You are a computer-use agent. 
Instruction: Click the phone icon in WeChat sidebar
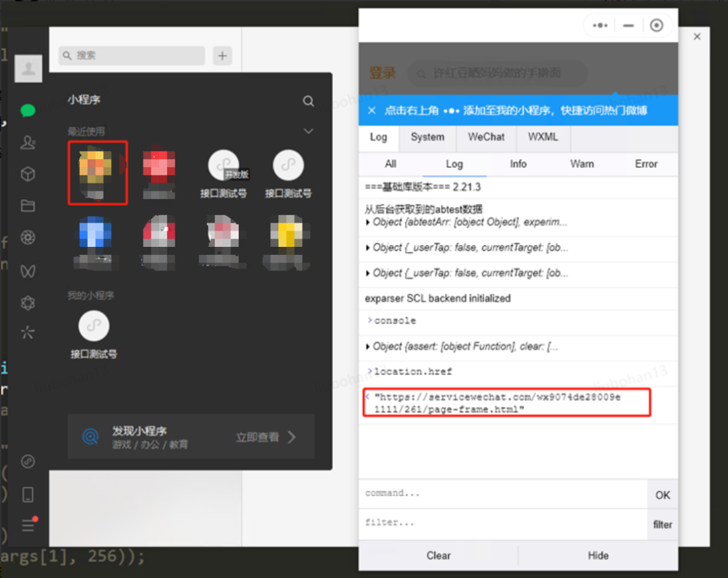point(28,495)
